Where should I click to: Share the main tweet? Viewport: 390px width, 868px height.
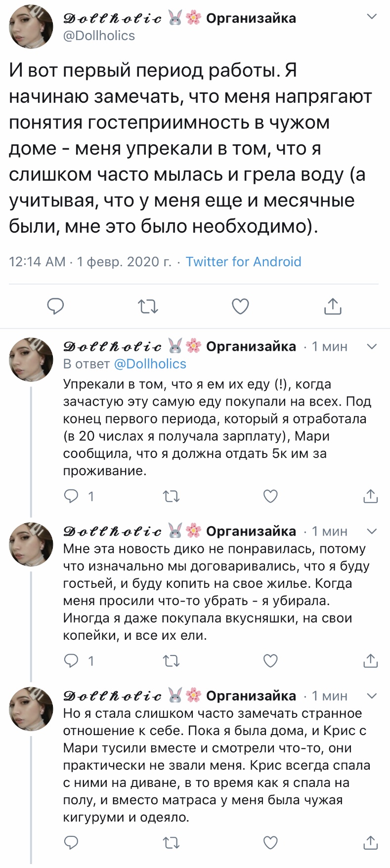333,306
